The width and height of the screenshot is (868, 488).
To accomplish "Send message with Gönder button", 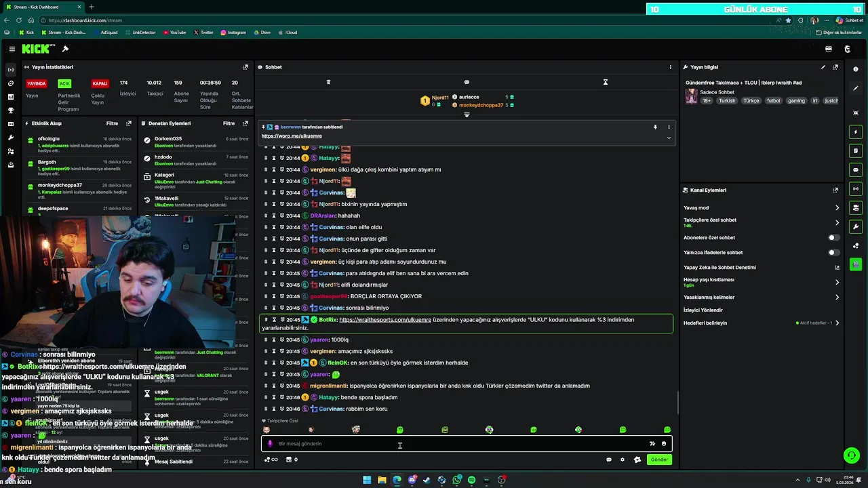I will click(659, 460).
